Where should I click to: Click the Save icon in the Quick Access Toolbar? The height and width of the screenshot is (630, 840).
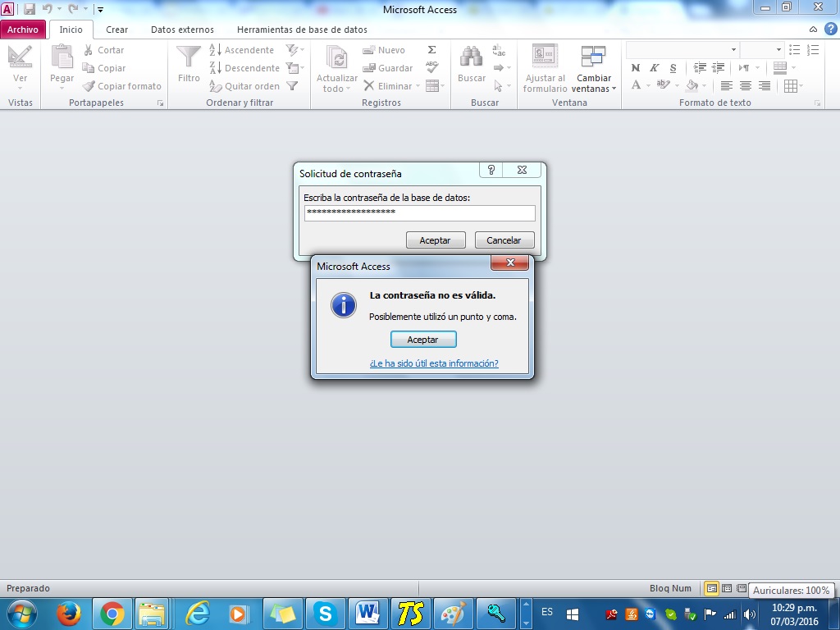30,9
